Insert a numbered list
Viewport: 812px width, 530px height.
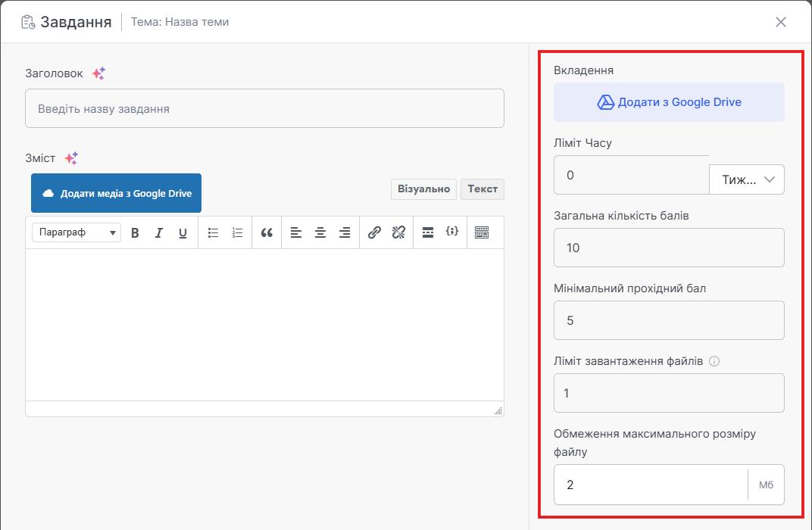tap(237, 233)
